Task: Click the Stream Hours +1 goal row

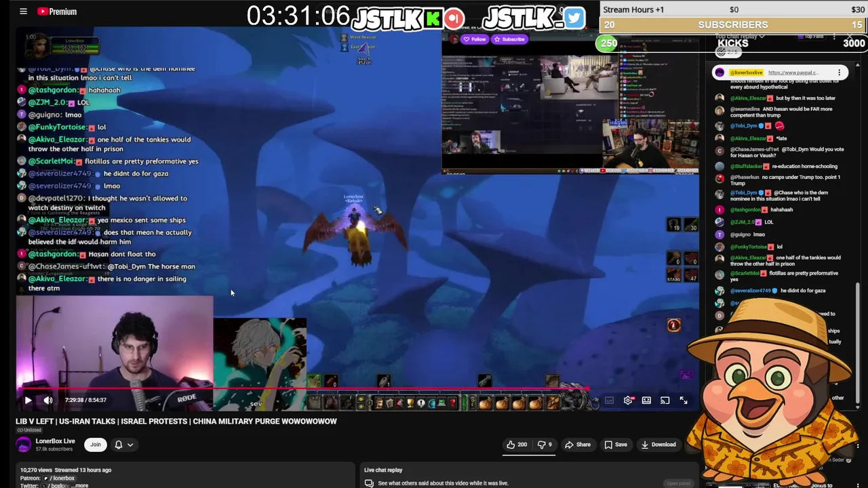Action: click(x=733, y=9)
